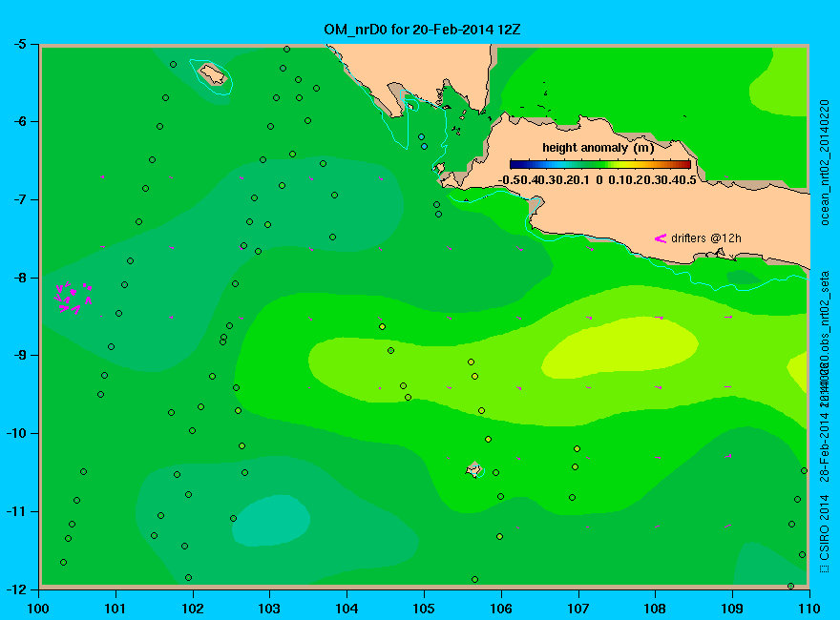
Task: Click the magenta drifter arrow legend symbol
Action: [661, 238]
